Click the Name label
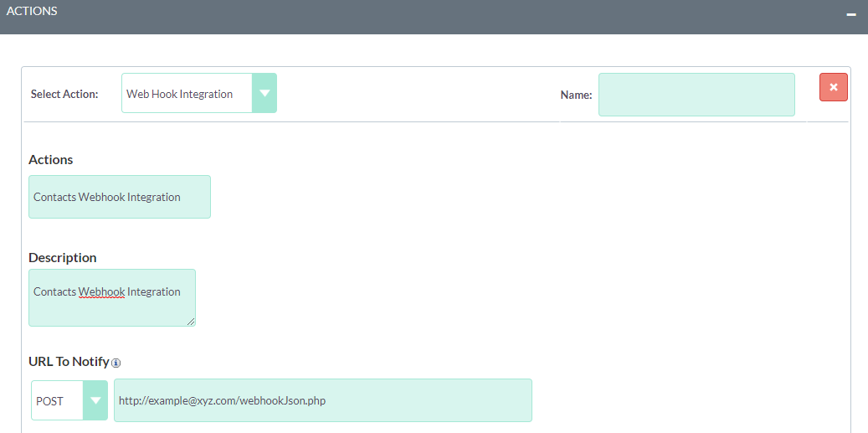The width and height of the screenshot is (868, 433). (x=576, y=95)
